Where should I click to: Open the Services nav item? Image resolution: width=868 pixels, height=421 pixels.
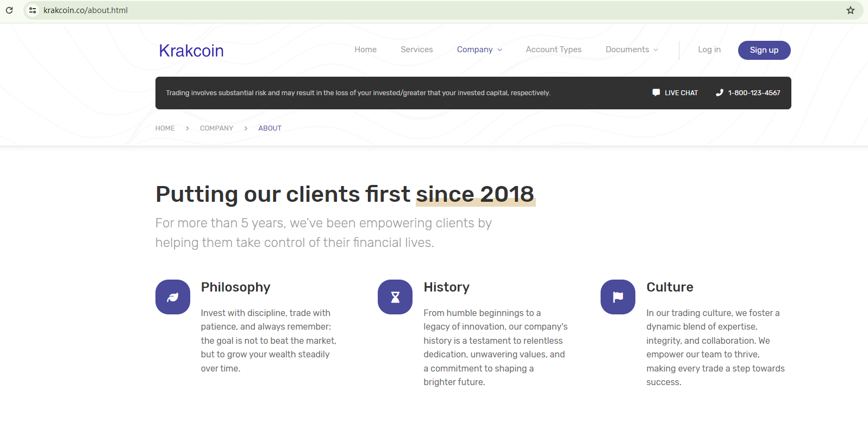tap(417, 49)
